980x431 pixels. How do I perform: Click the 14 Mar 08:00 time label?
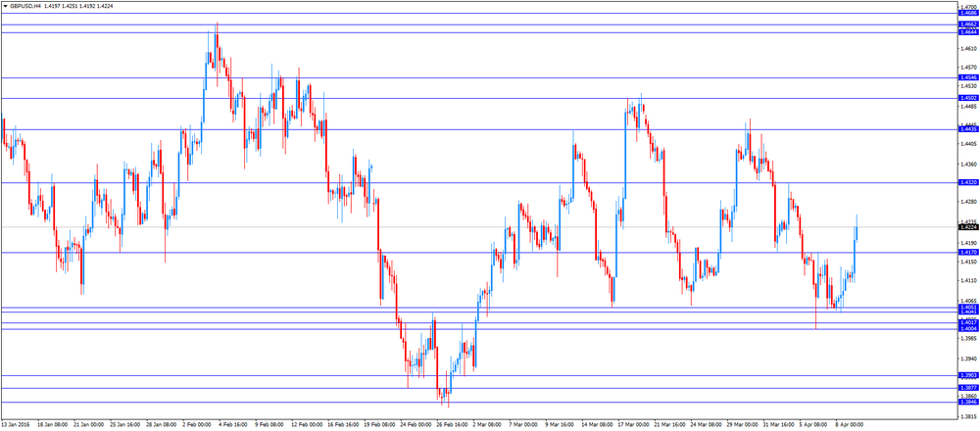596,423
